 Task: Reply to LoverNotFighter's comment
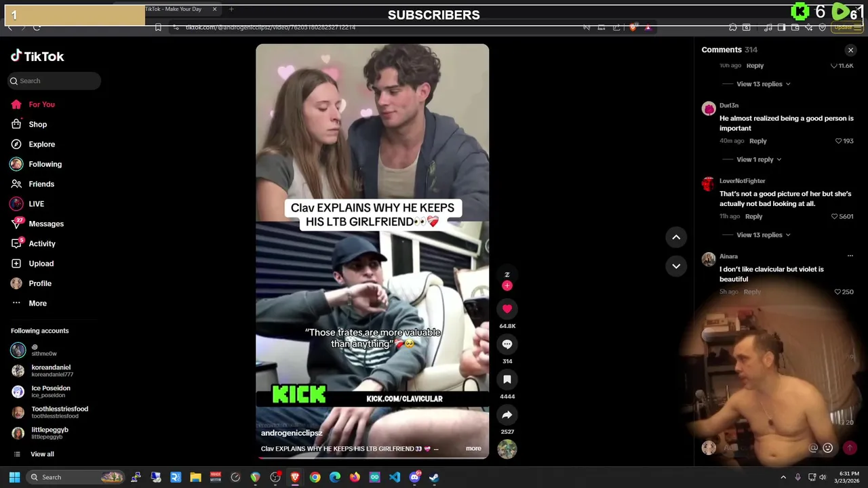(754, 216)
